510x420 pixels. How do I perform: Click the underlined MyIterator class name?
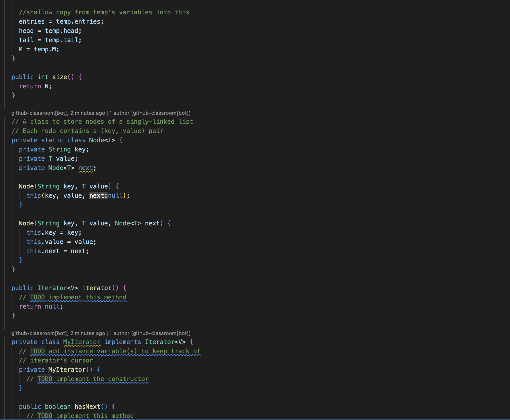pyautogui.click(x=82, y=342)
